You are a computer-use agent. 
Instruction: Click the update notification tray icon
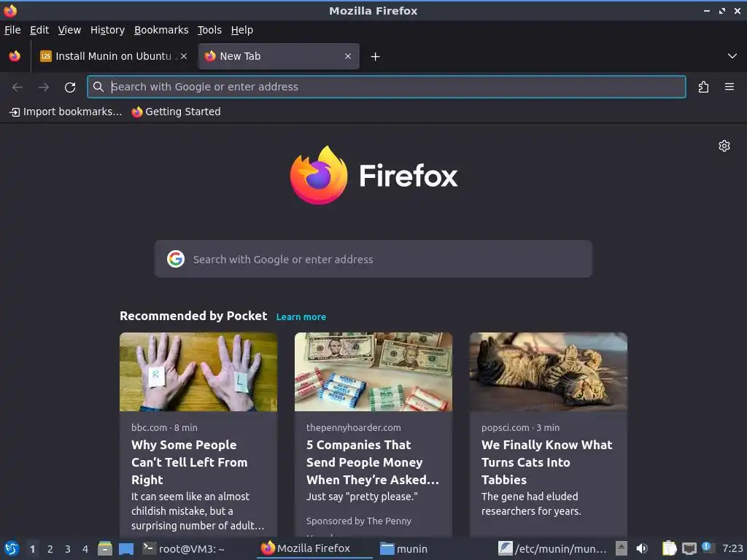[708, 548]
